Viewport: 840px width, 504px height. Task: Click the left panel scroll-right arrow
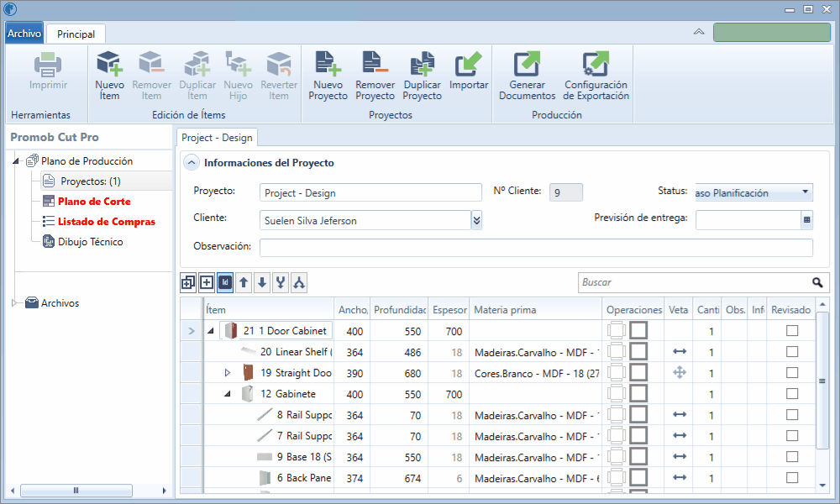coord(164,490)
